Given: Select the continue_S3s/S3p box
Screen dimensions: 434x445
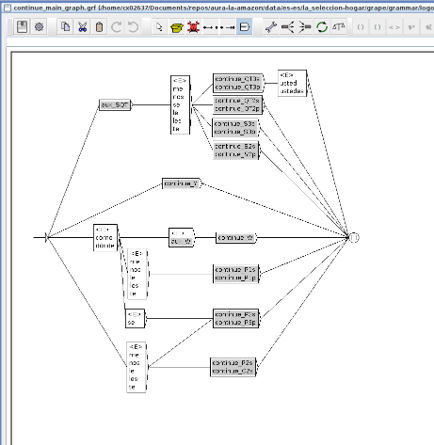Looking at the screenshot, I should coord(235,128).
